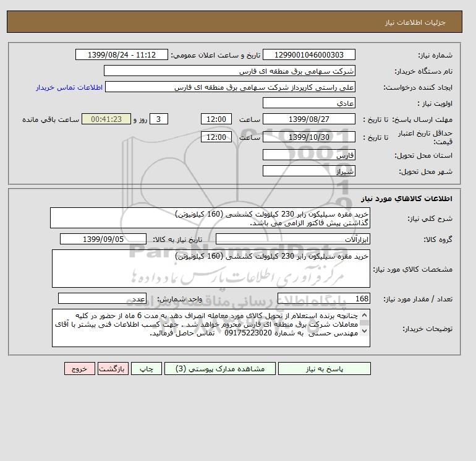
Task: Click unit of measure field 'عدد'
Action: 102,299
